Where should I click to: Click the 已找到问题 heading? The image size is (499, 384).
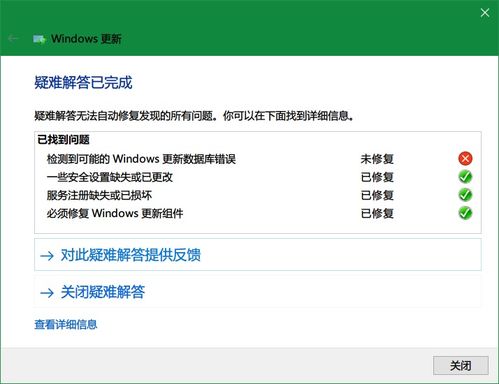point(63,139)
